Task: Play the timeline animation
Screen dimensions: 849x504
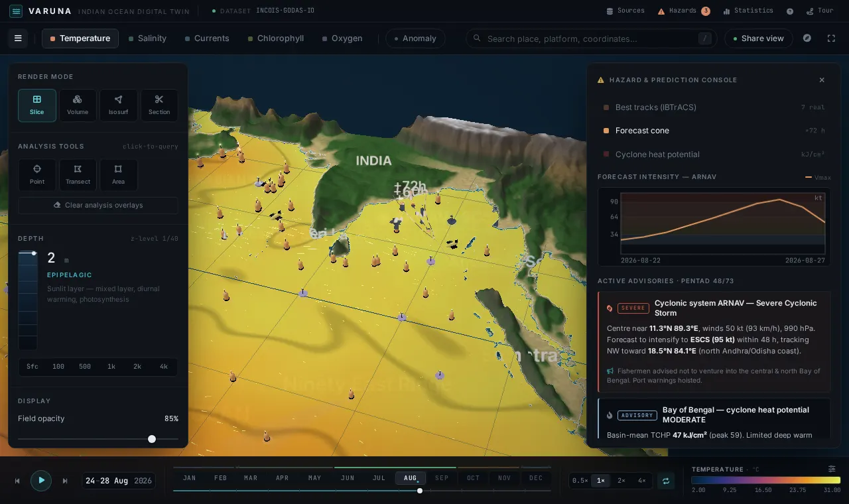Action: (x=41, y=480)
